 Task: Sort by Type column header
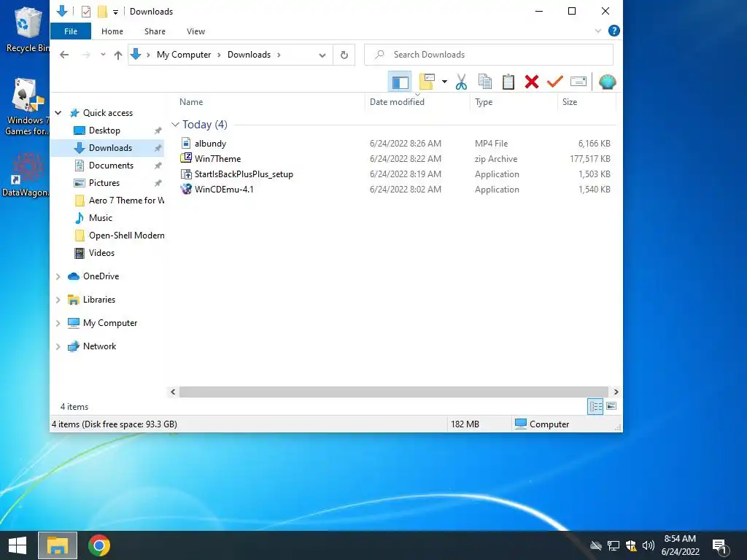(x=484, y=102)
